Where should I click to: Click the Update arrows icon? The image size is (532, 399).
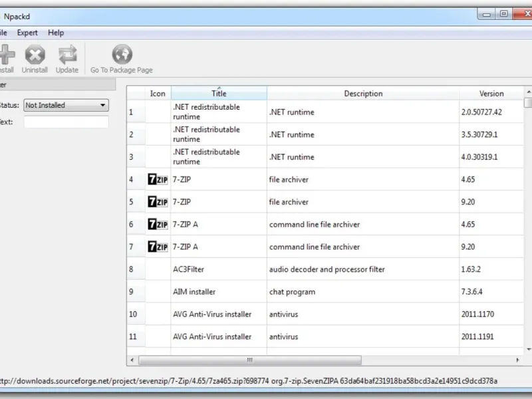click(67, 55)
